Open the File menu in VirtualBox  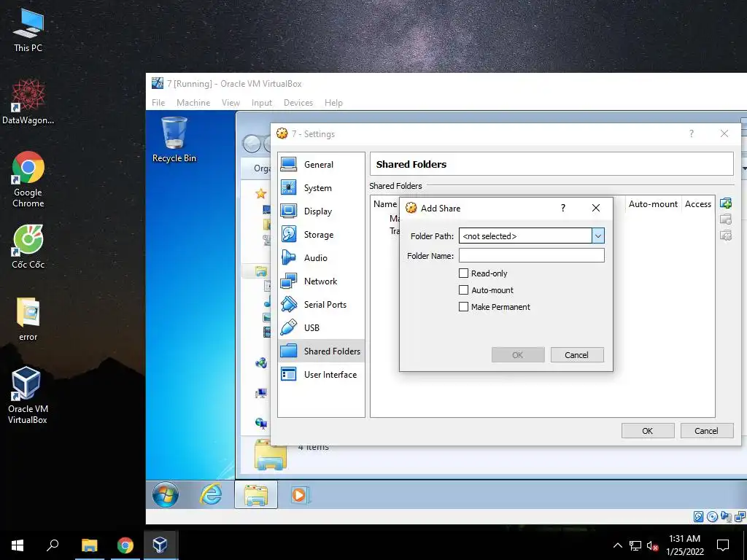pyautogui.click(x=158, y=102)
